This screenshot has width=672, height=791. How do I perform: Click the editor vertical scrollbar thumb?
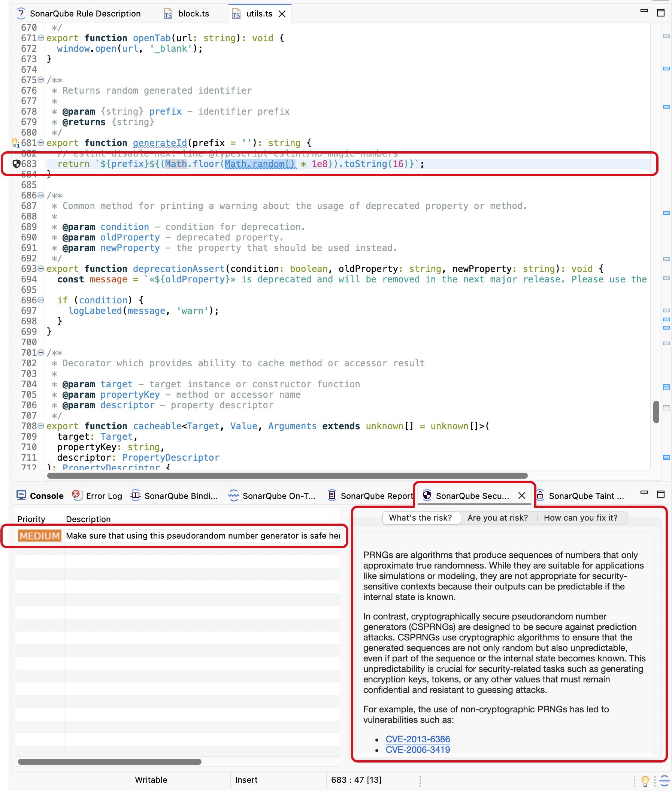656,411
